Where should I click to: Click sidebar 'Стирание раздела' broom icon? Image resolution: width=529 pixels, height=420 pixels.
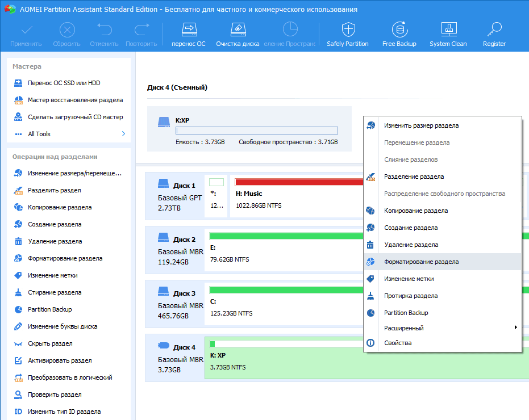click(x=18, y=292)
